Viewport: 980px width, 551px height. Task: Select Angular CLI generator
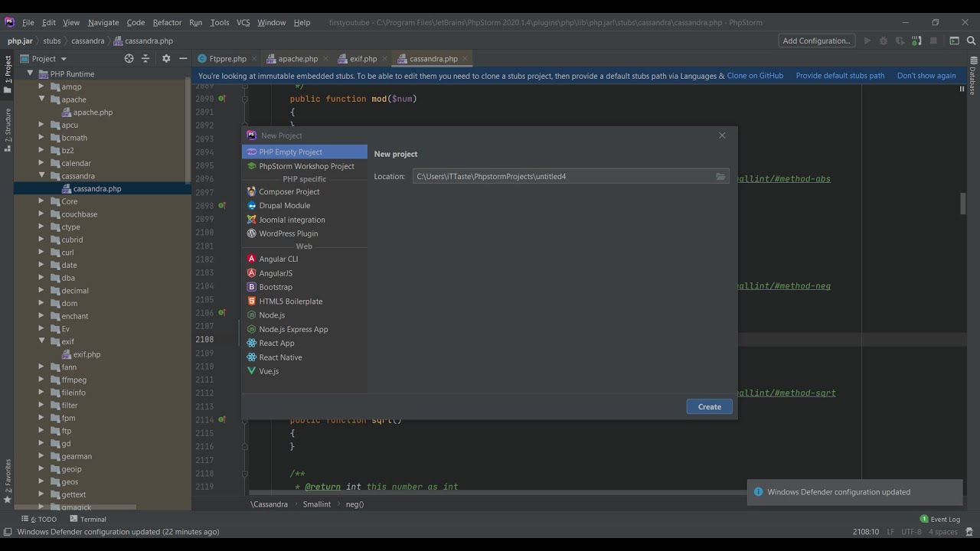point(305,259)
